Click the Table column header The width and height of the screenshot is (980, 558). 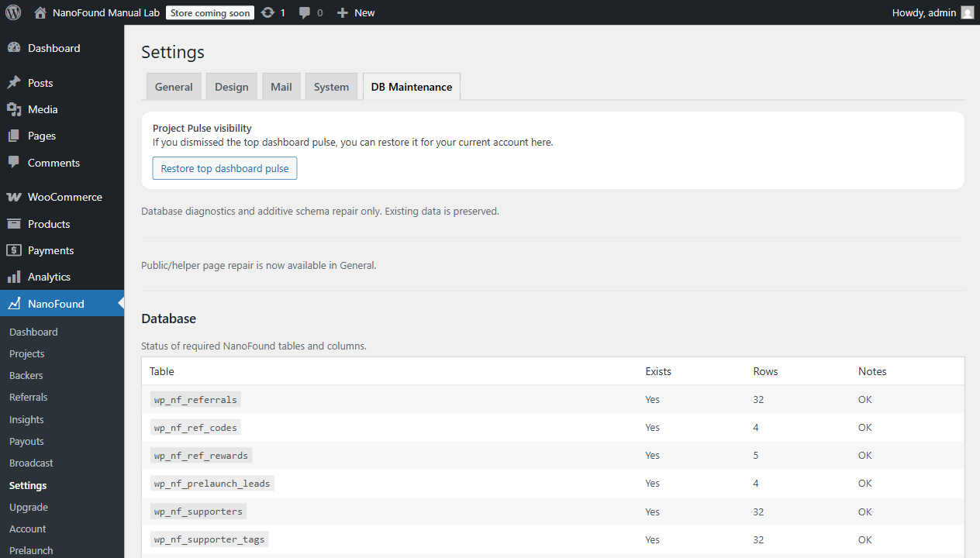coord(162,371)
